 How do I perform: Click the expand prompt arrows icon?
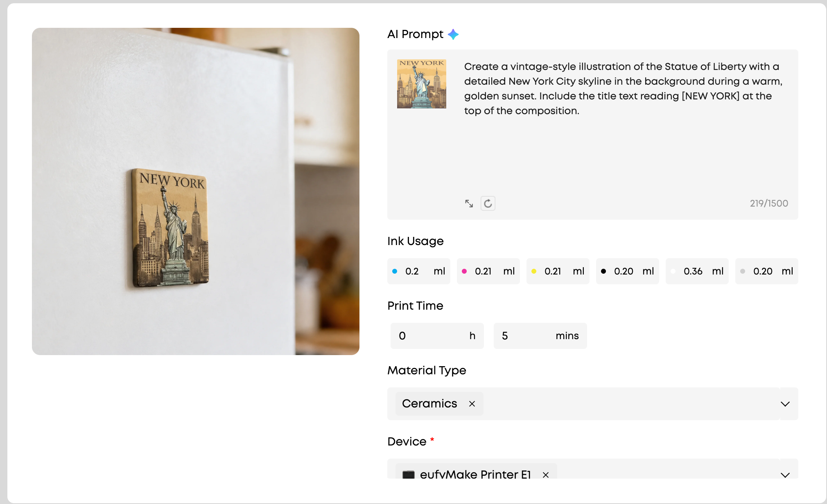(x=469, y=203)
